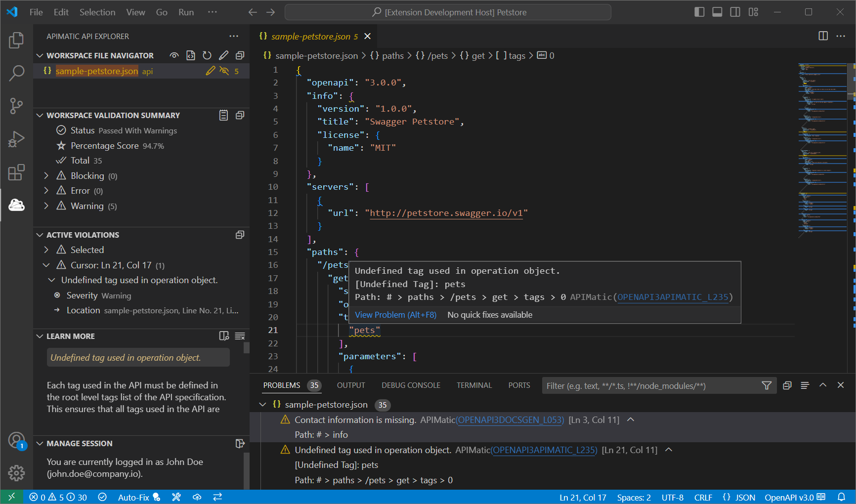Toggle visibility of sample-petstore.json warnings

coord(224,71)
